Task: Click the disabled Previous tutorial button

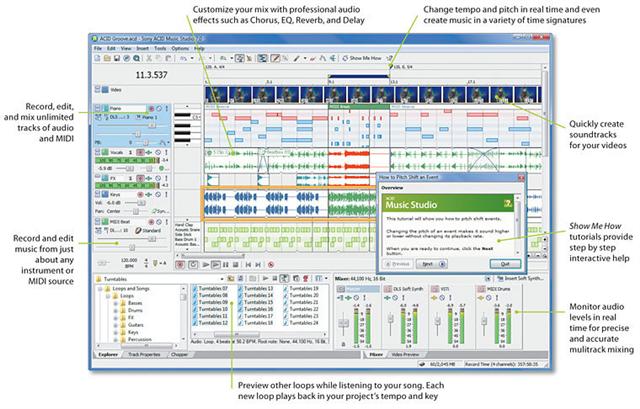Action: click(x=398, y=264)
